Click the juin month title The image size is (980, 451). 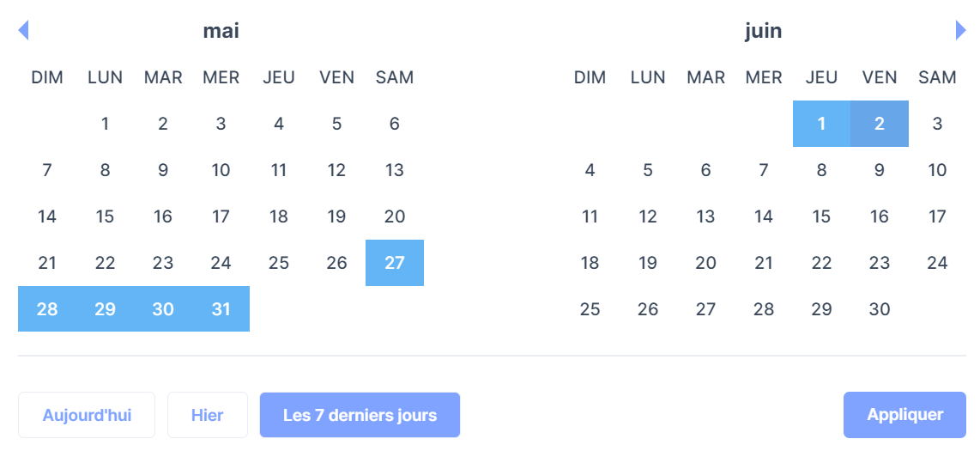763,31
